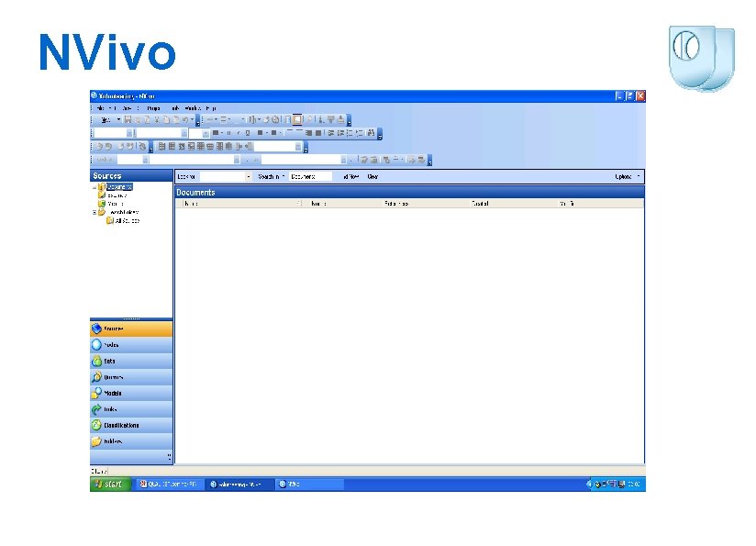Click the Cut scissors icon
The image size is (756, 546).
pos(157,119)
